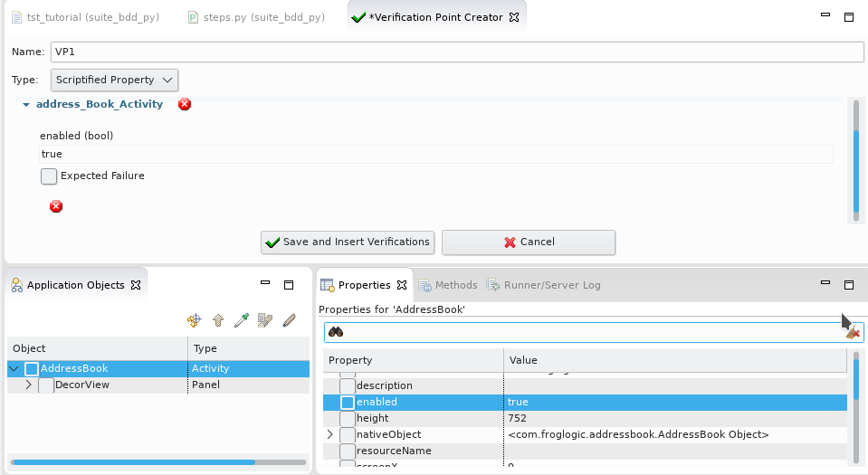Expand the nativeObject property row
Image resolution: width=868 pixels, height=475 pixels.
click(329, 435)
